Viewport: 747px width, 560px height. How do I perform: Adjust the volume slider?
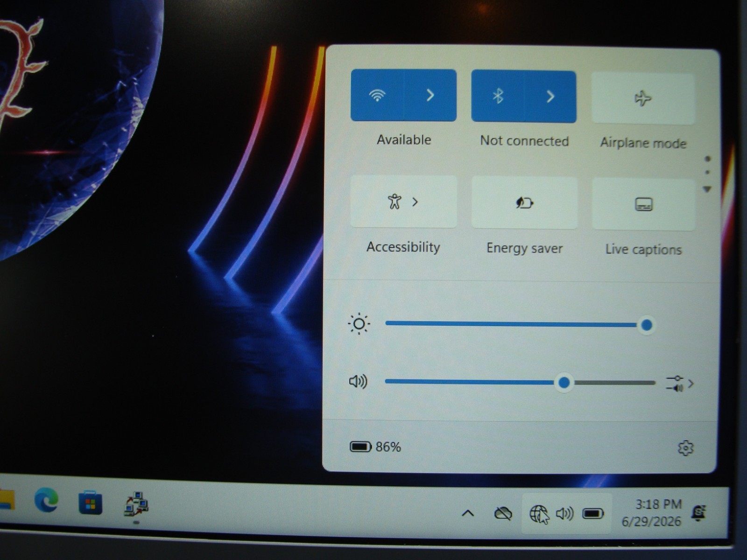[x=520, y=382]
